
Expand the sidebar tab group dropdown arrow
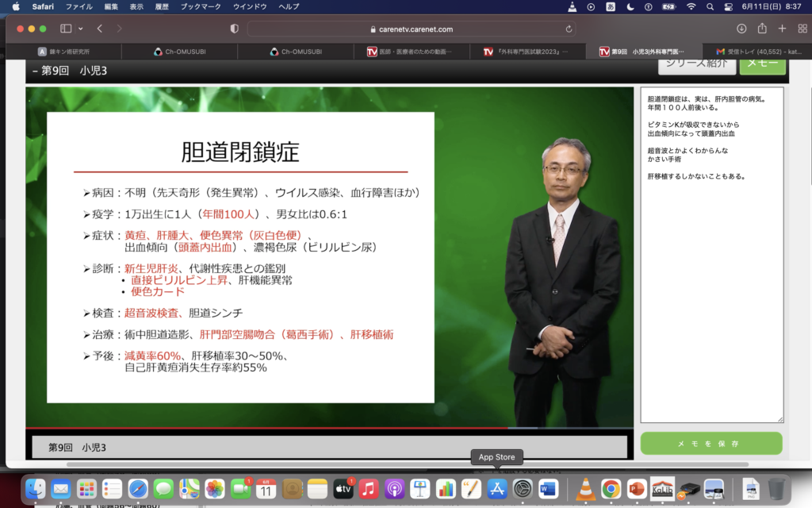click(81, 29)
